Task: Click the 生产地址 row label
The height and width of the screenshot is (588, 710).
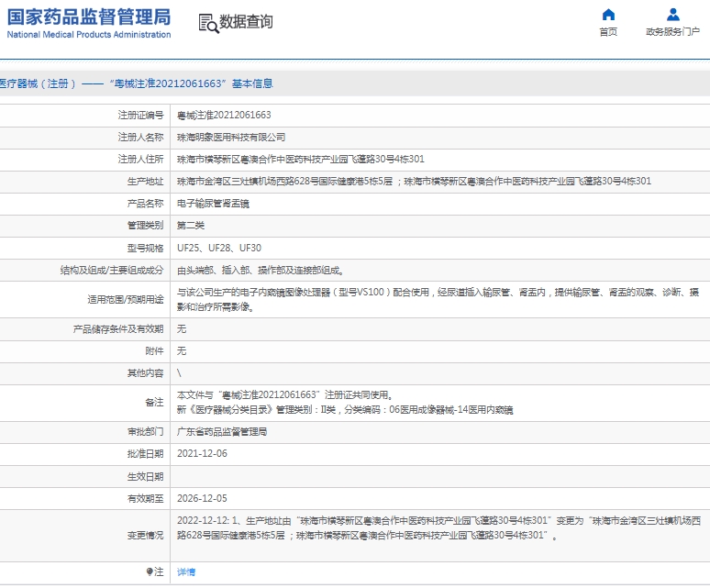Action: click(145, 181)
